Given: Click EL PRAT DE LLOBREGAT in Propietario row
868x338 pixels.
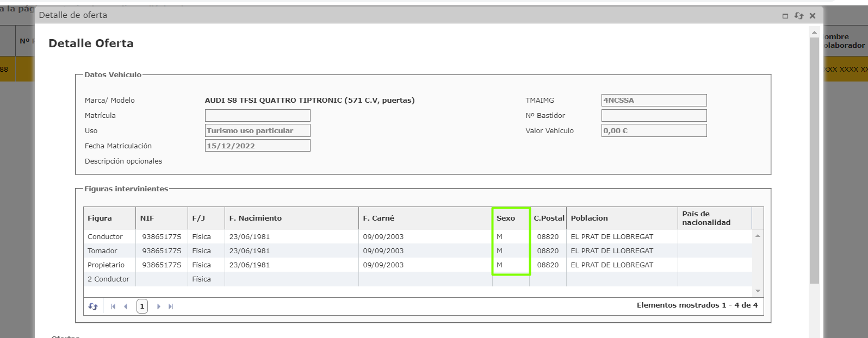Looking at the screenshot, I should tap(612, 265).
